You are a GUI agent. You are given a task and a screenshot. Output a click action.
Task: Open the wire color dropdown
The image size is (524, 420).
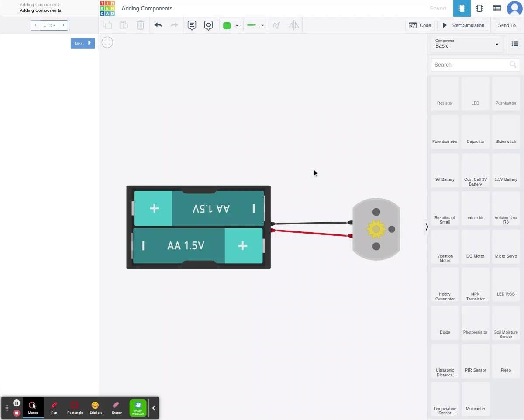(230, 25)
